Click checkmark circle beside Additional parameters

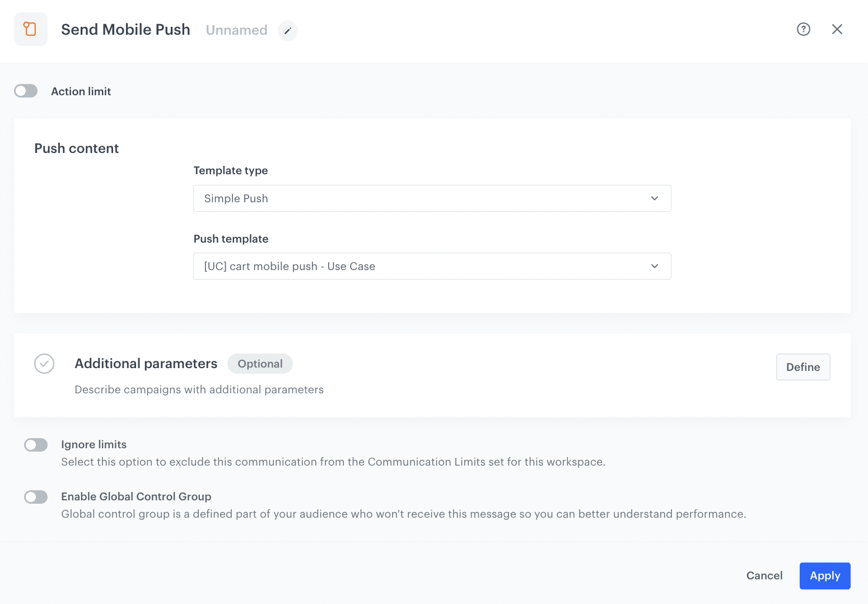tap(44, 364)
